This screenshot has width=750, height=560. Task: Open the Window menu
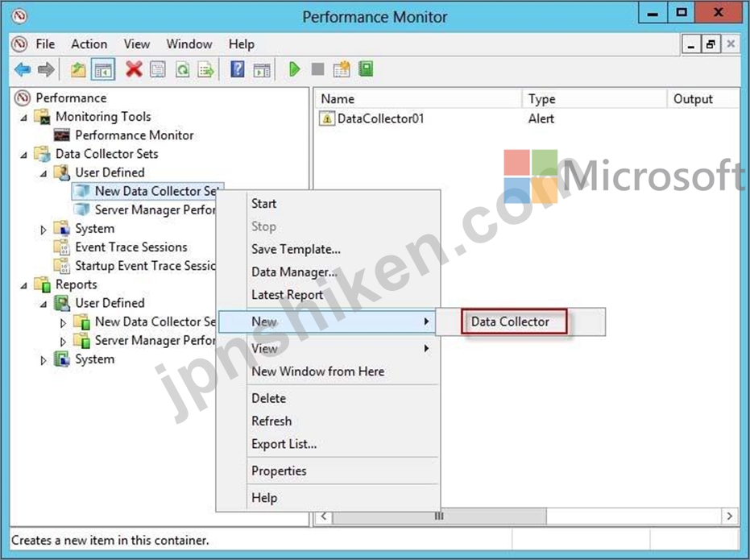(x=189, y=44)
